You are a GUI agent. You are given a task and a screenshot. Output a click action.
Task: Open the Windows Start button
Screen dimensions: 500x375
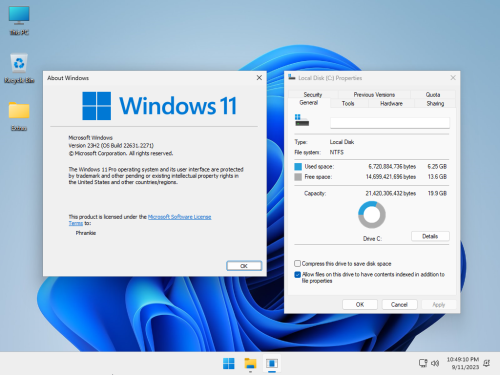(x=229, y=363)
